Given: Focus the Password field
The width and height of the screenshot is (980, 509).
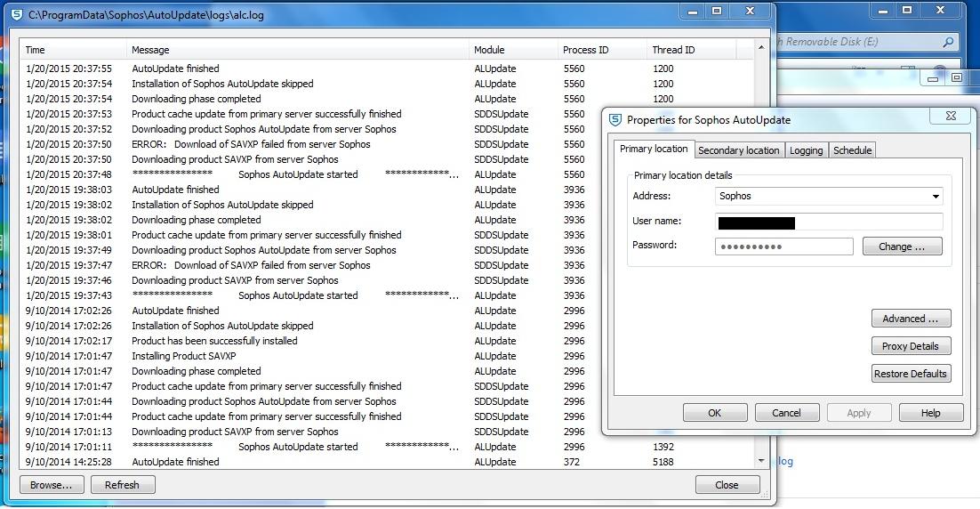Looking at the screenshot, I should (x=783, y=246).
